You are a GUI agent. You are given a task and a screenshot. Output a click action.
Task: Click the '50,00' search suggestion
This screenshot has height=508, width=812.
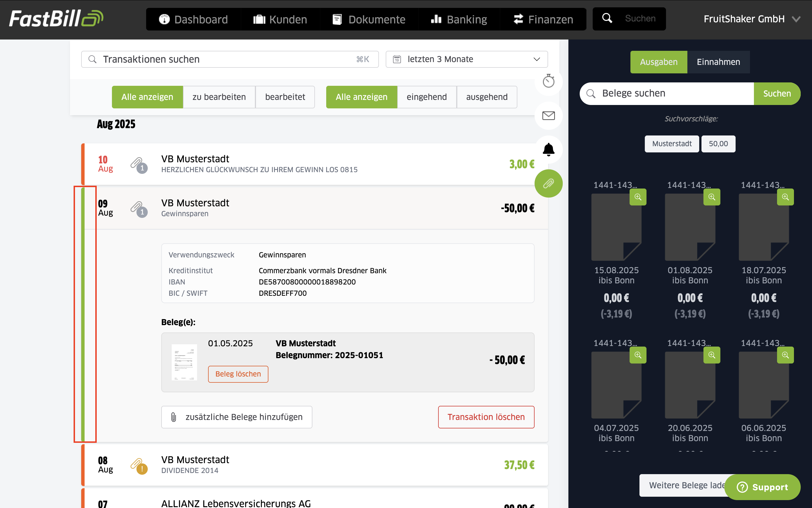(718, 144)
